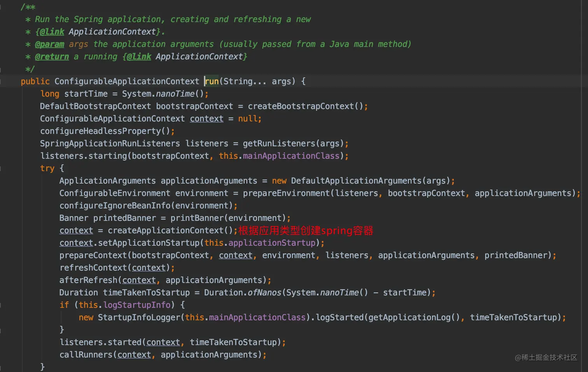Click the @return Javadoc tag
The height and width of the screenshot is (372, 588).
(x=52, y=57)
